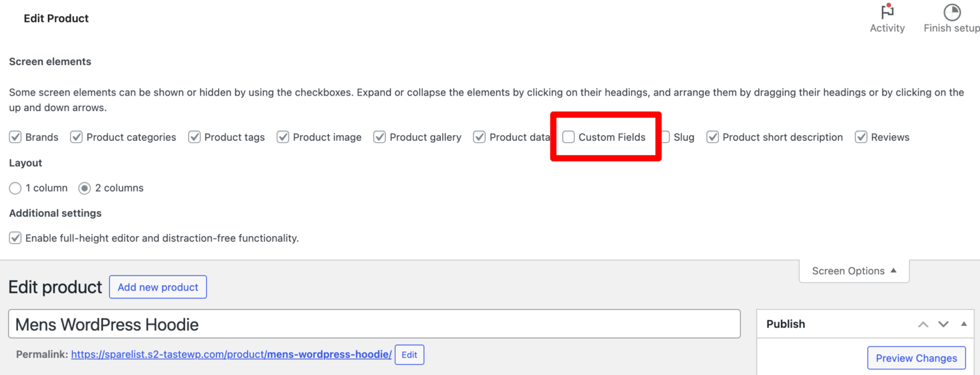The width and height of the screenshot is (980, 375).
Task: Click the Preview Changes button
Action: 916,358
